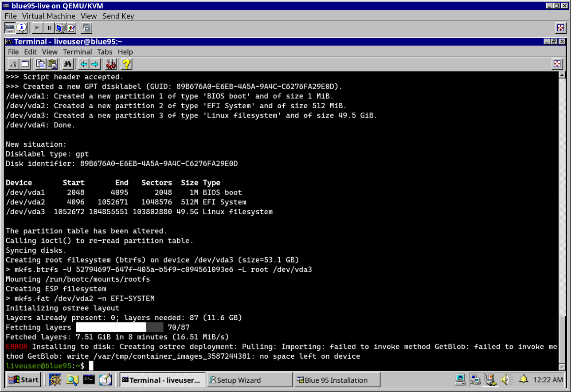Click the terminal scrollbar up arrow

[562, 75]
